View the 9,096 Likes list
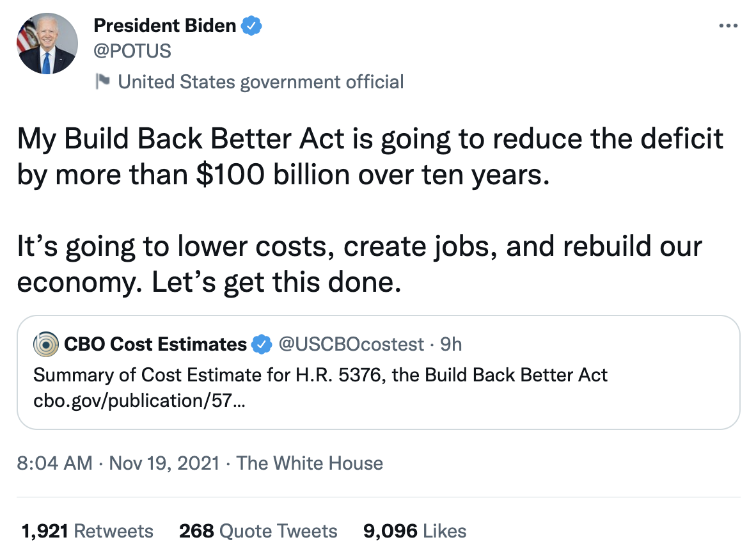 414,530
